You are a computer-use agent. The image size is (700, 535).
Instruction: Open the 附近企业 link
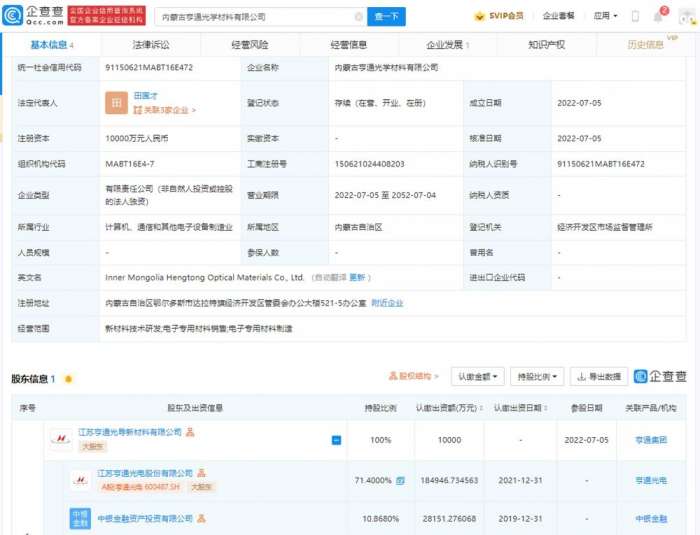pos(388,302)
